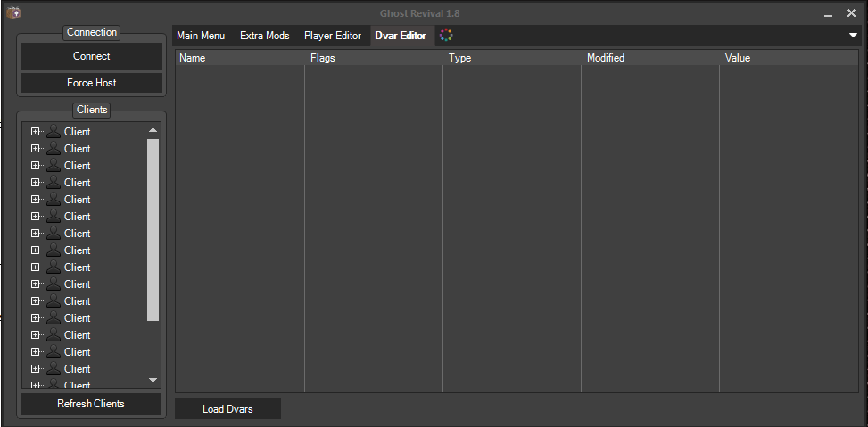Click the Force Host button
The image size is (868, 427).
(x=91, y=83)
